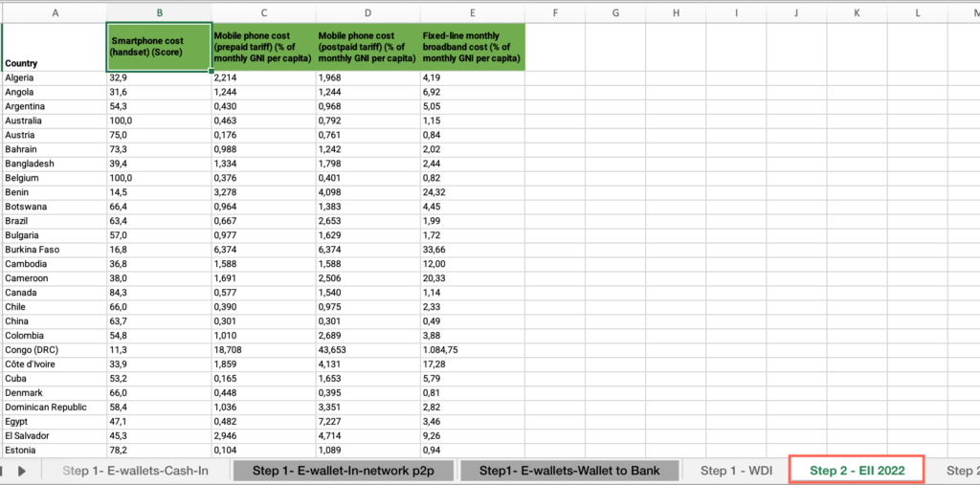Select the Smartphone cost (handset) header cell
The width and height of the screenshot is (980, 485).
(x=160, y=47)
